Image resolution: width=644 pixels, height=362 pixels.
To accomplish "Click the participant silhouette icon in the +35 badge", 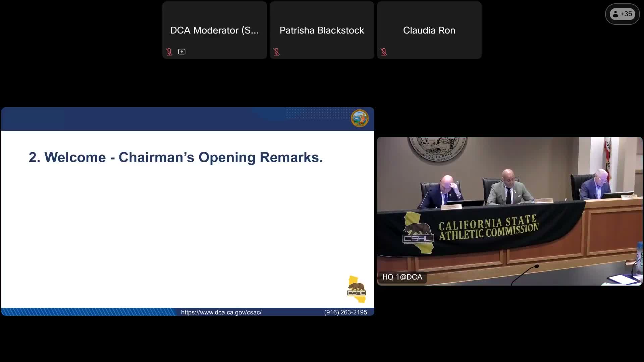I will 616,14.
